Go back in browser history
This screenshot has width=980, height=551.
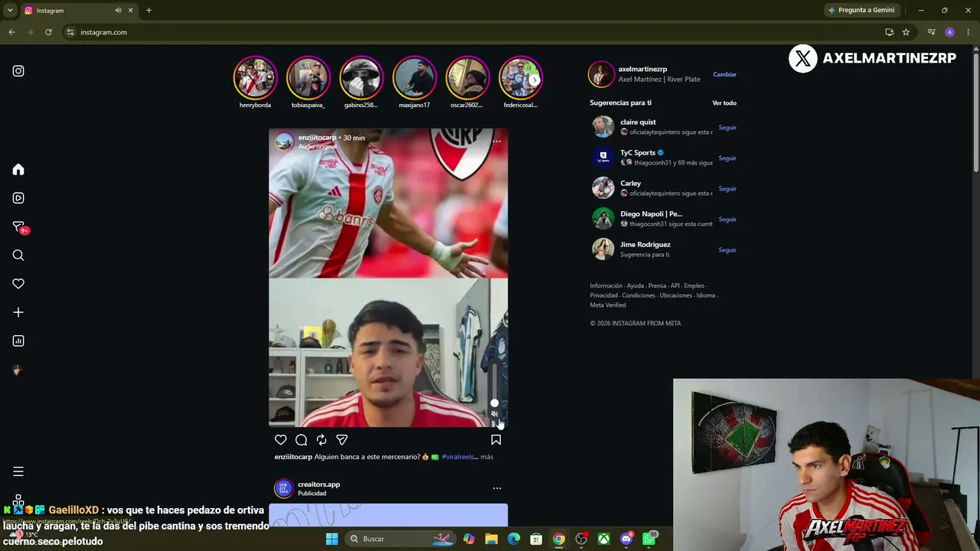[x=11, y=32]
